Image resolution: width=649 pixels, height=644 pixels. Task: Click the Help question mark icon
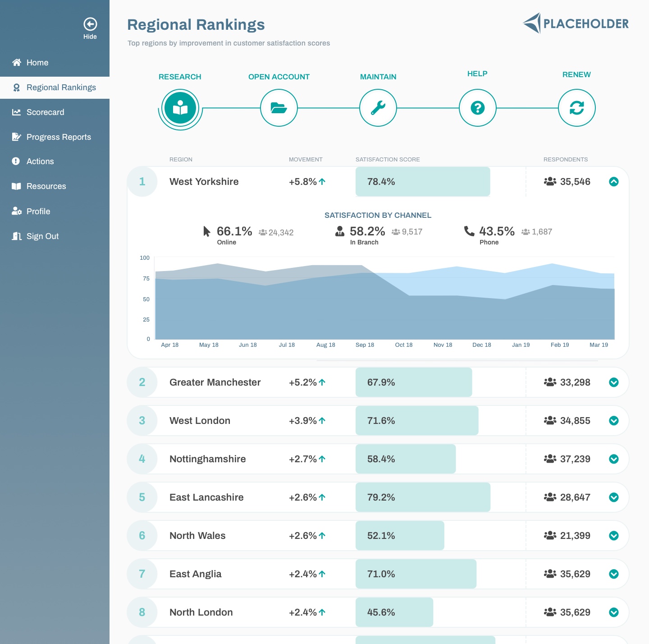coord(477,108)
